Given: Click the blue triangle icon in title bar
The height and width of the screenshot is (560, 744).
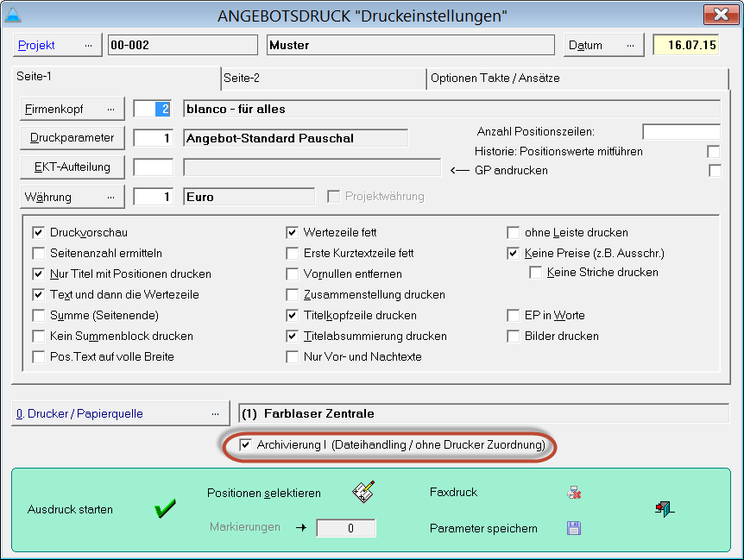Looking at the screenshot, I should [x=14, y=16].
